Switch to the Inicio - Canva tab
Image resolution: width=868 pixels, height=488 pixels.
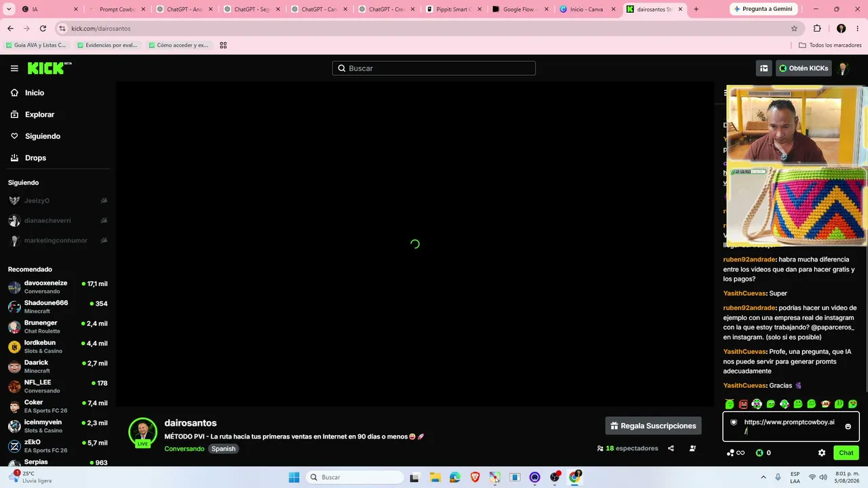(x=587, y=9)
